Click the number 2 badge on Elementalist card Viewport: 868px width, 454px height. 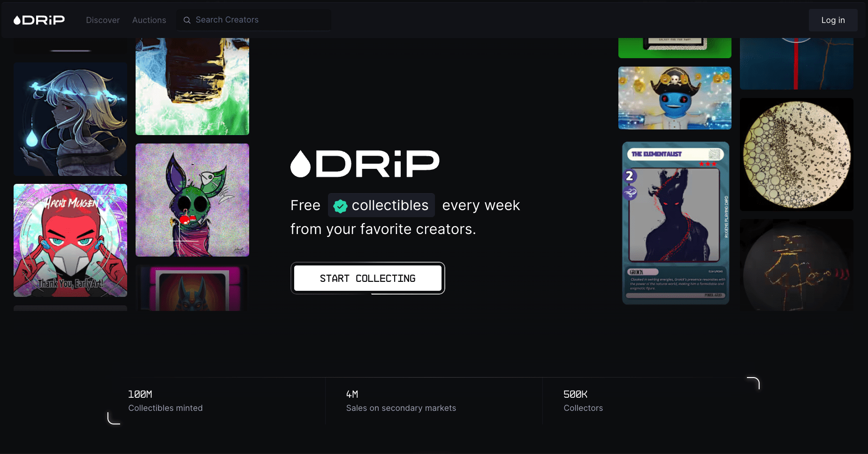pyautogui.click(x=630, y=176)
